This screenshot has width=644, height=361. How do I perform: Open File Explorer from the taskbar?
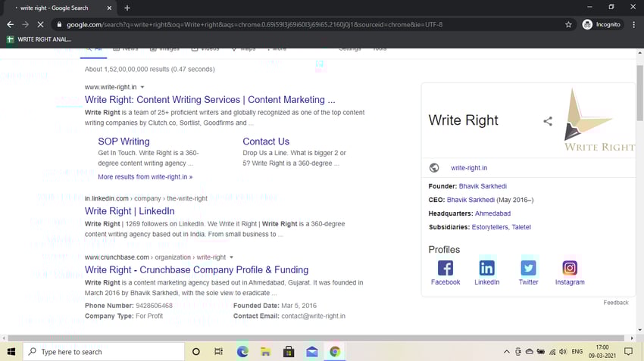point(265,352)
